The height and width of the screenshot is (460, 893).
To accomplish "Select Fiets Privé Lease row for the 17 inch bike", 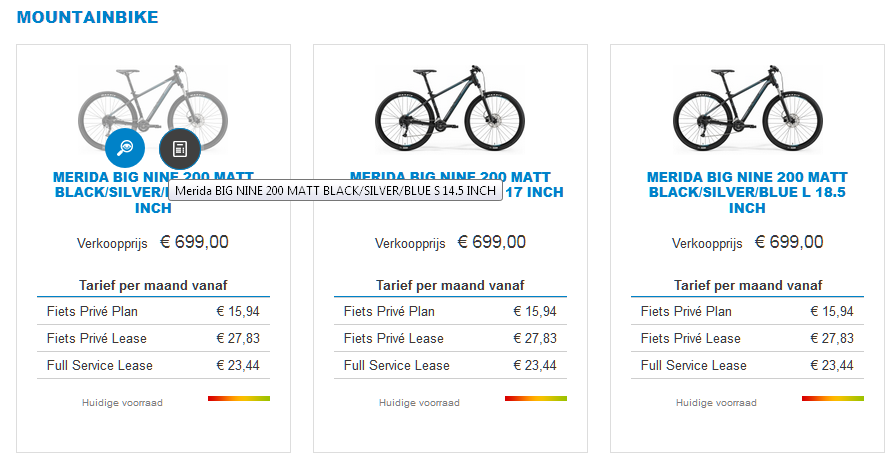I will click(450, 339).
